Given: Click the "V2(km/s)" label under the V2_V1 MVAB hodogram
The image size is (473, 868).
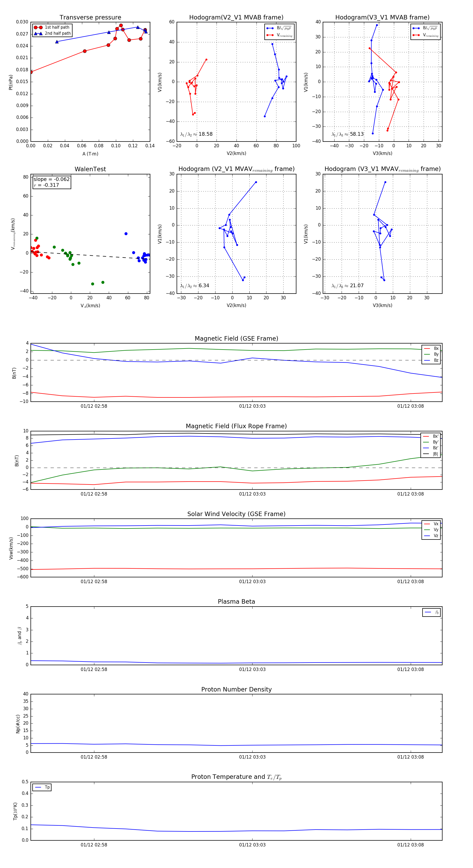Looking at the screenshot, I should click(236, 153).
